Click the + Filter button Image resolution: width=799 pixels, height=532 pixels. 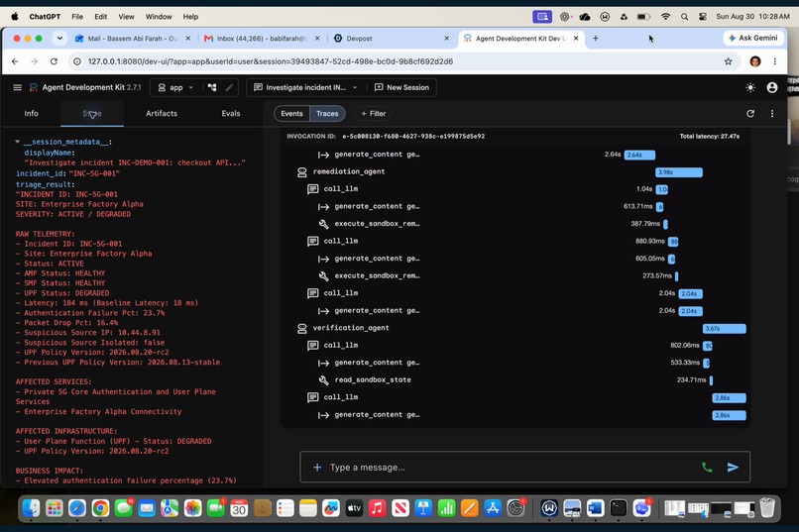(x=374, y=114)
